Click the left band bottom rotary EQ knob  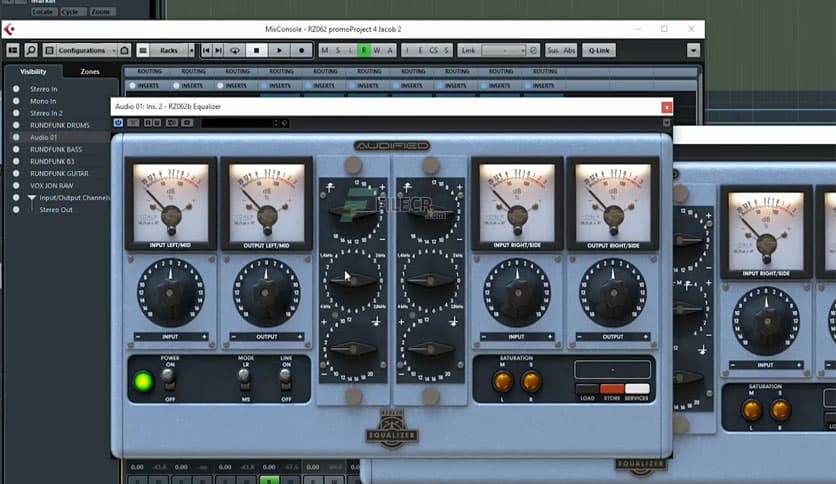(x=353, y=349)
